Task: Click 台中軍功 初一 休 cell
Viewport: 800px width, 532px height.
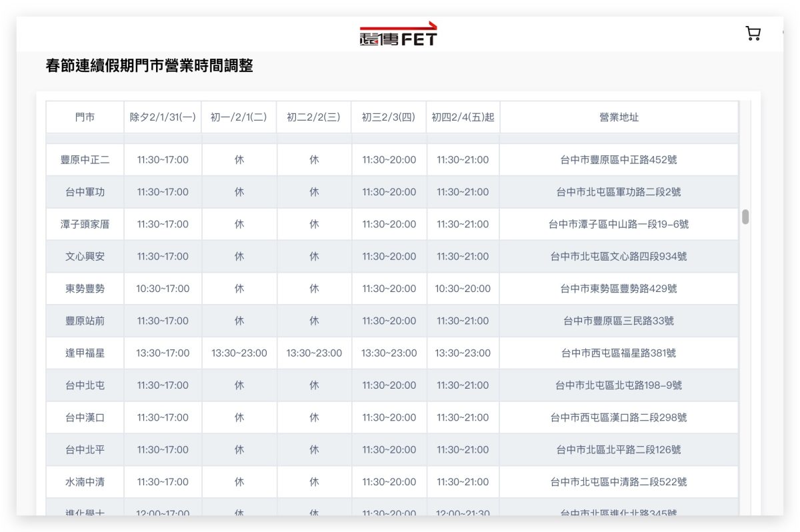Action: (x=239, y=192)
